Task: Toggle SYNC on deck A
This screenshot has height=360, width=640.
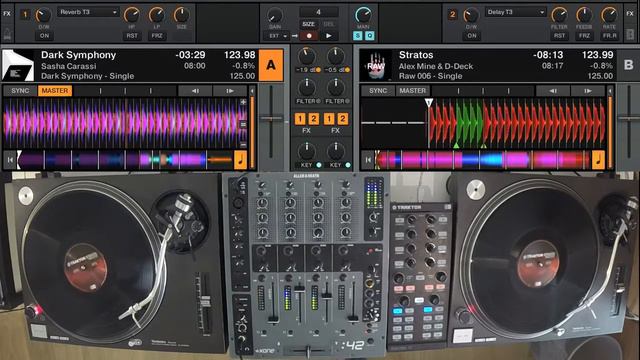Action: [20, 91]
